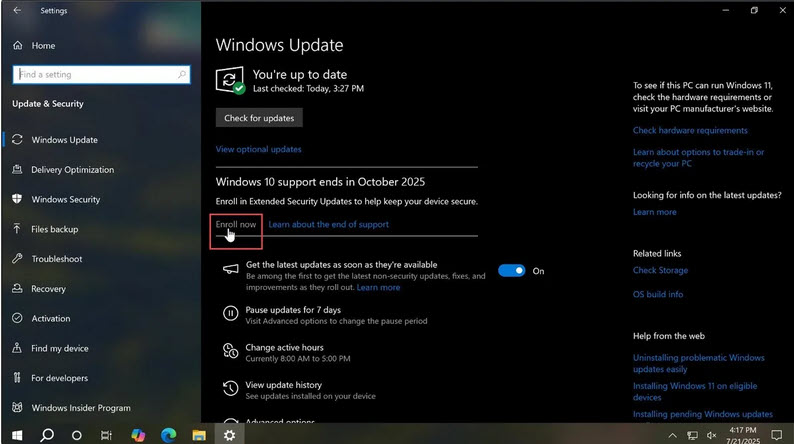Click the history icon for update history

pyautogui.click(x=230, y=388)
